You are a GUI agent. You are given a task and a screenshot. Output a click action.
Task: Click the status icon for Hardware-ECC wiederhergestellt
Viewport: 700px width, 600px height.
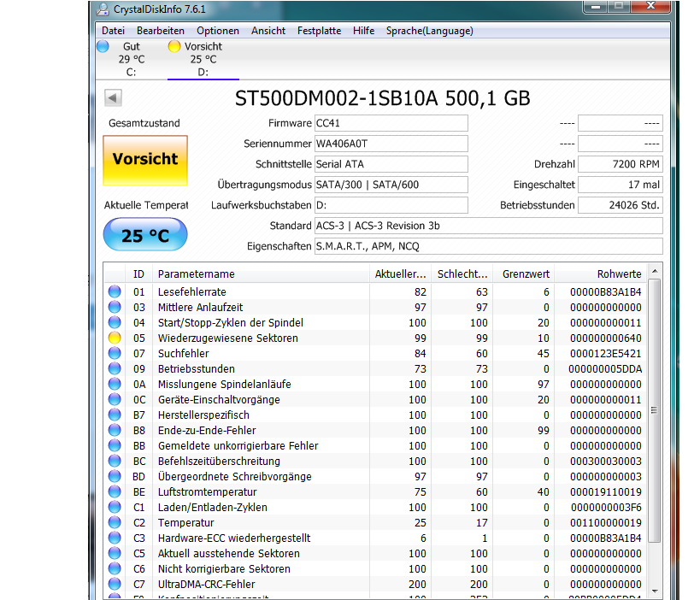(115, 538)
